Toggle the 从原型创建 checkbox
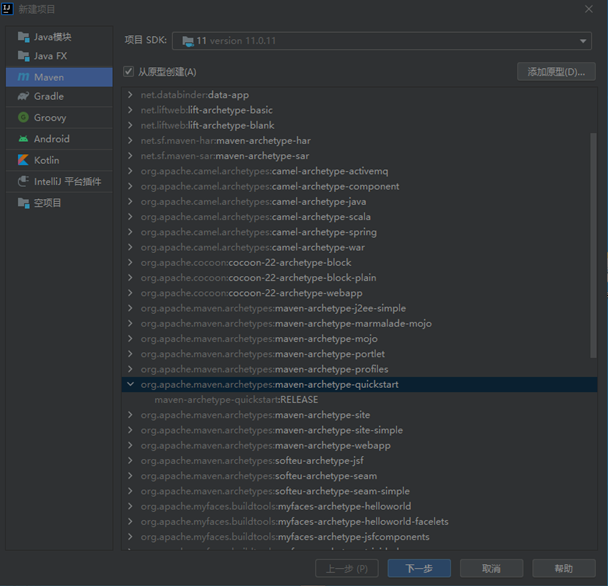Viewport: 608px width, 586px height. click(128, 72)
